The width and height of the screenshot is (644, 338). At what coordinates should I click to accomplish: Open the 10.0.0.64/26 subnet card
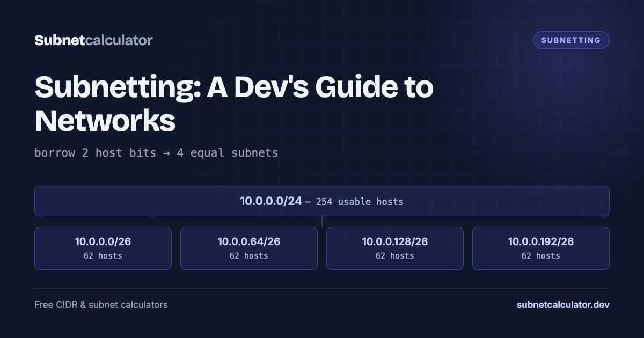[249, 248]
